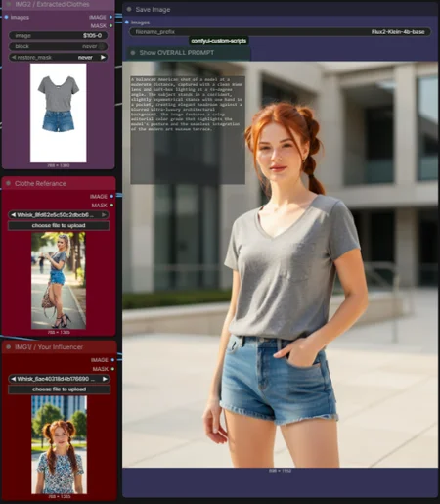Viewport: 440px width, 504px height.
Task: Click the MASK output socket on Your Influencer
Action: coord(112,369)
